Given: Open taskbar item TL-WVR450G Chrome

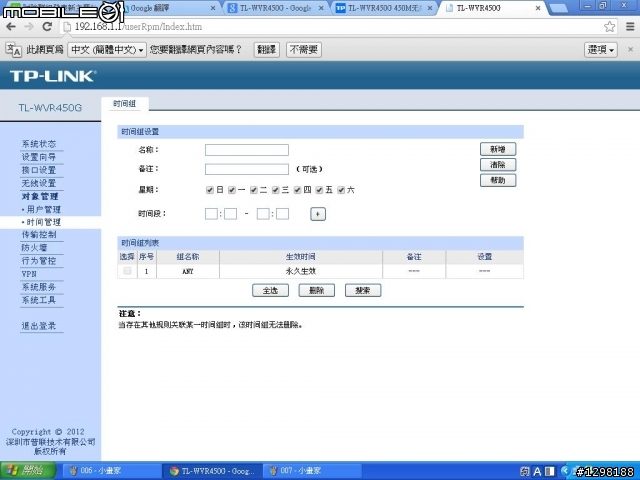Looking at the screenshot, I should coord(212,471).
